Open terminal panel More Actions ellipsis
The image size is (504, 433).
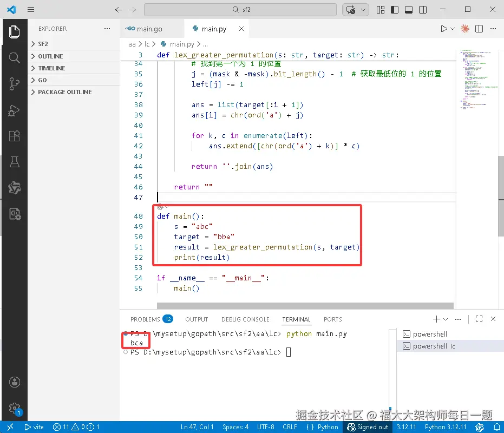pyautogui.click(x=458, y=319)
